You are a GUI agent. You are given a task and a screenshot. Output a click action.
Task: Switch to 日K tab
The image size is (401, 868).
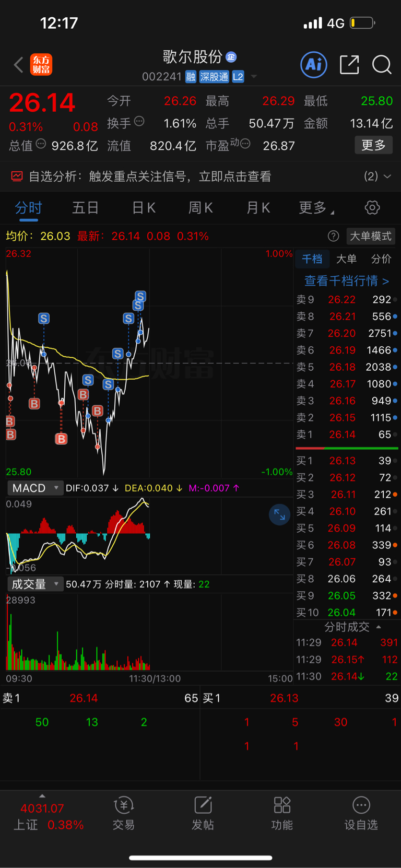(144, 208)
